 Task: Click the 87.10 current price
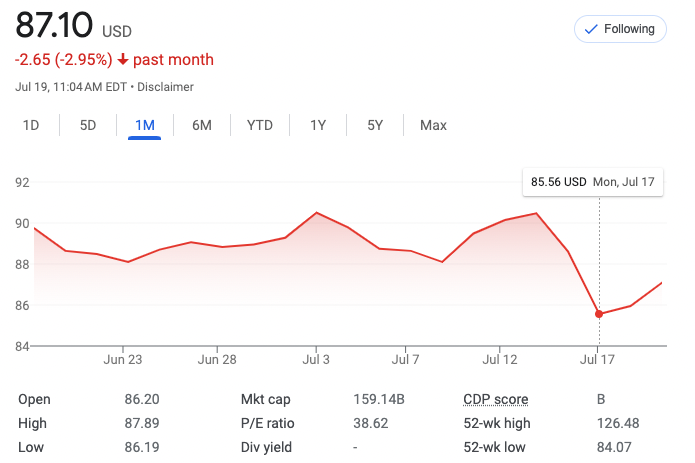point(53,24)
